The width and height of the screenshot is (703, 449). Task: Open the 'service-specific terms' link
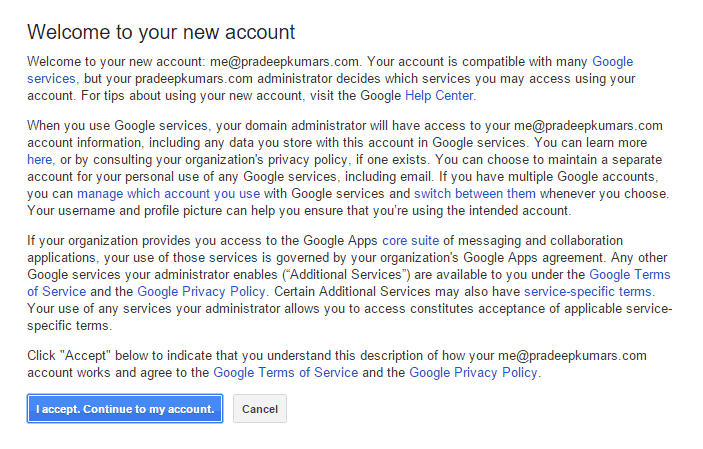click(587, 292)
